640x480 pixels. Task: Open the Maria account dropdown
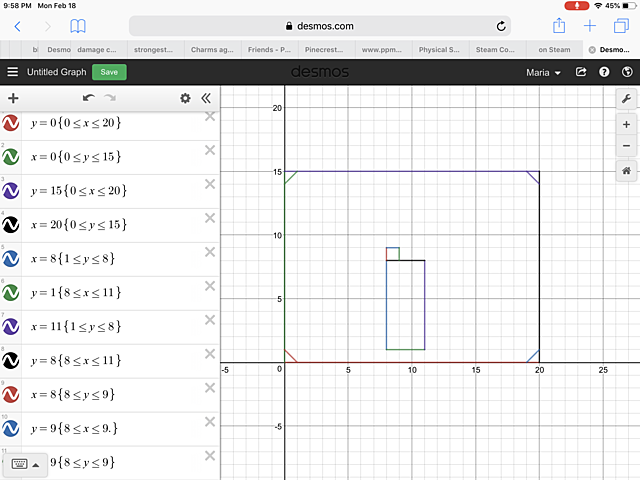(543, 72)
